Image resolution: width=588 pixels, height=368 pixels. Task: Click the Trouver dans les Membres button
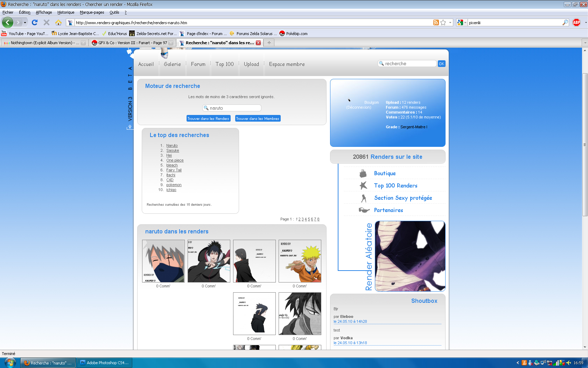(x=258, y=118)
